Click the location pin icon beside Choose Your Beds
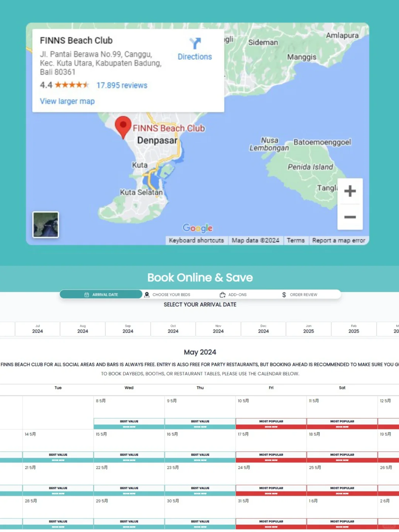The height and width of the screenshot is (532, 399). click(x=147, y=295)
